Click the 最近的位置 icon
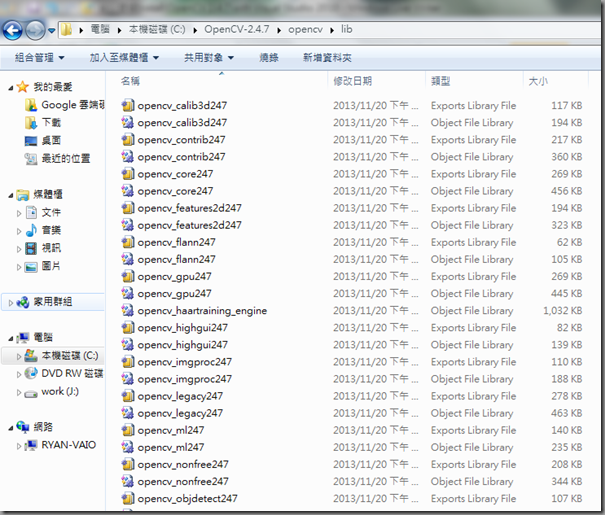This screenshot has width=605, height=515. (x=31, y=159)
